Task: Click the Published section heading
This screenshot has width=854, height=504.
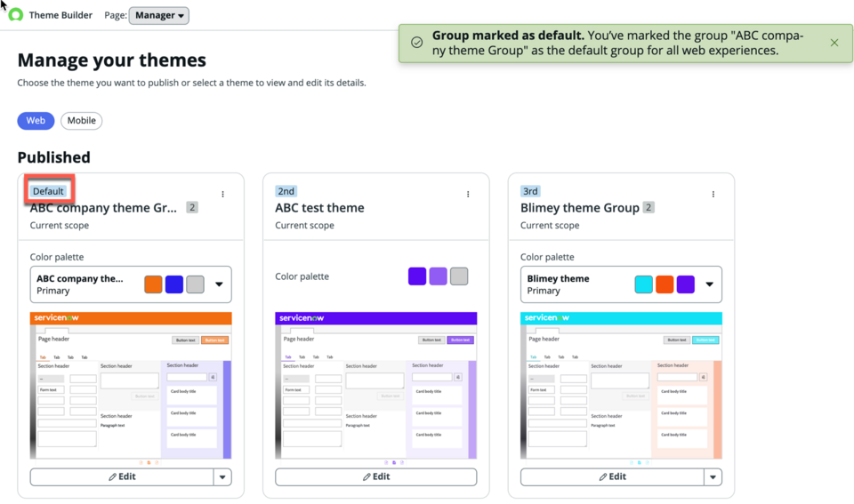Action: tap(54, 157)
